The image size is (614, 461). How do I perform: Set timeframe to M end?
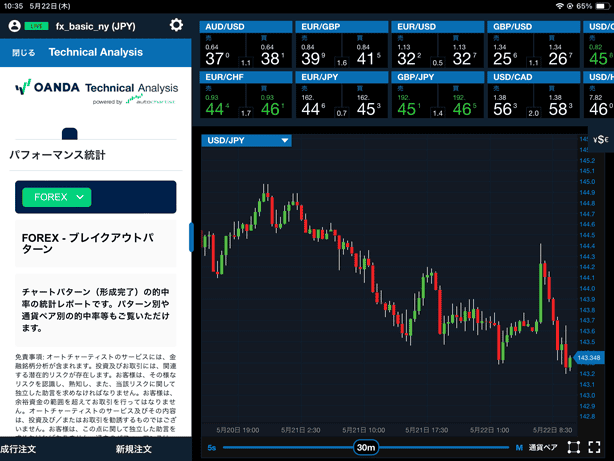[x=519, y=448]
